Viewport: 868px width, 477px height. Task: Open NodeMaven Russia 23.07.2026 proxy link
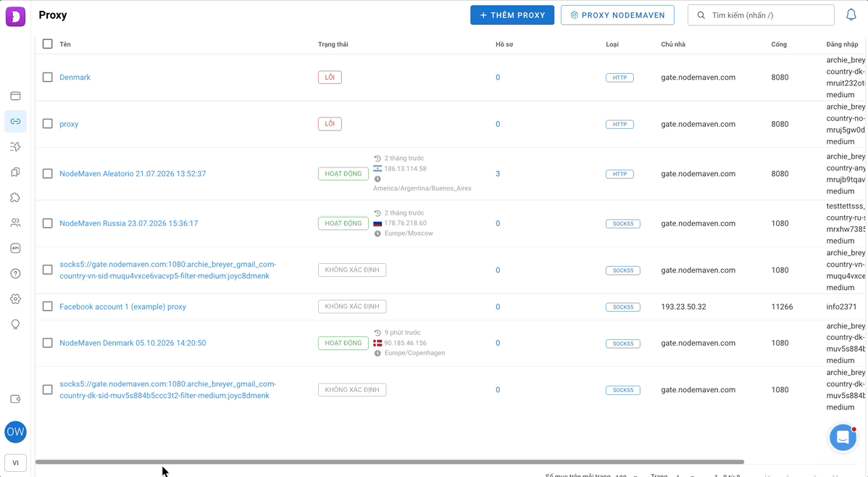(x=128, y=223)
